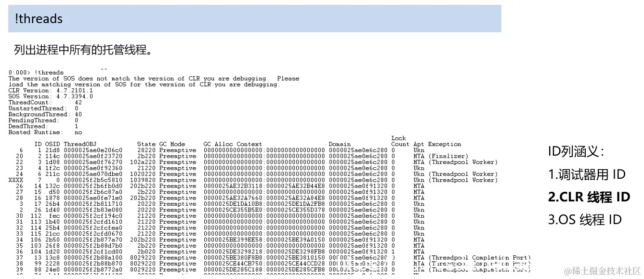Click the 'XXXX' debugger ID of the dead thread
Viewport: 644px width, 279px height.
point(16,180)
